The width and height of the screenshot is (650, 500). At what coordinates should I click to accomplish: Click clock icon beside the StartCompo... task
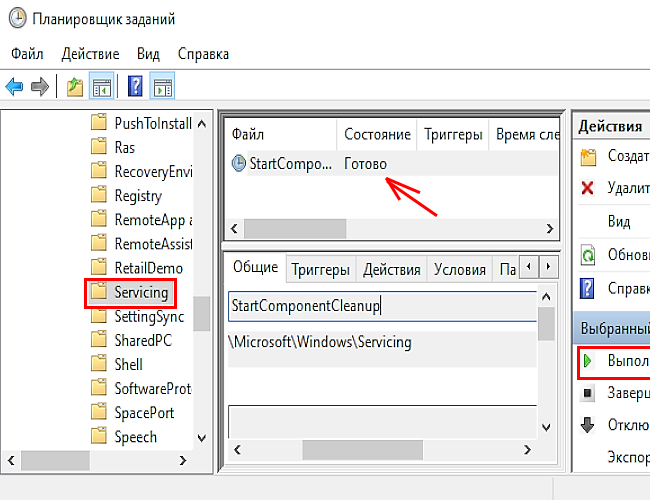point(239,163)
